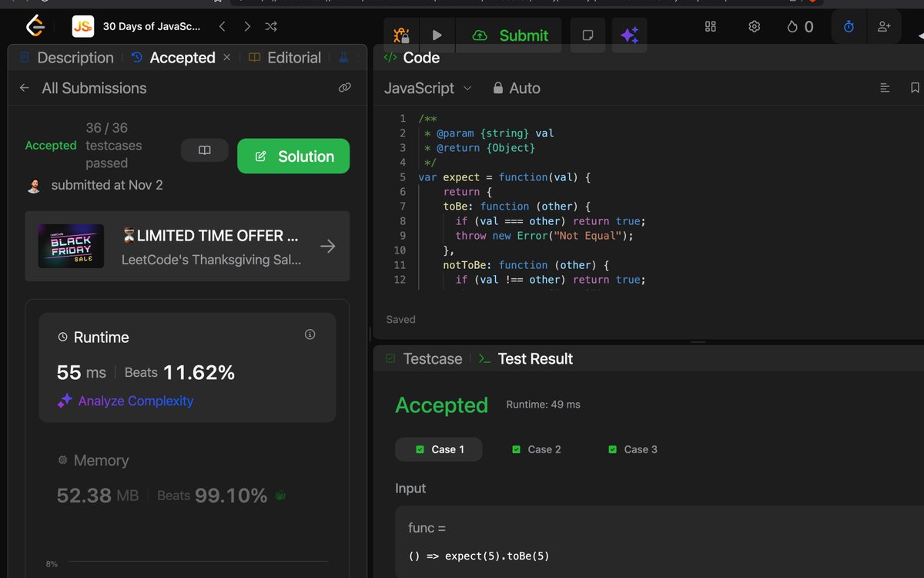924x578 pixels.
Task: Open the sticky note icon beside Submit
Action: click(x=588, y=35)
